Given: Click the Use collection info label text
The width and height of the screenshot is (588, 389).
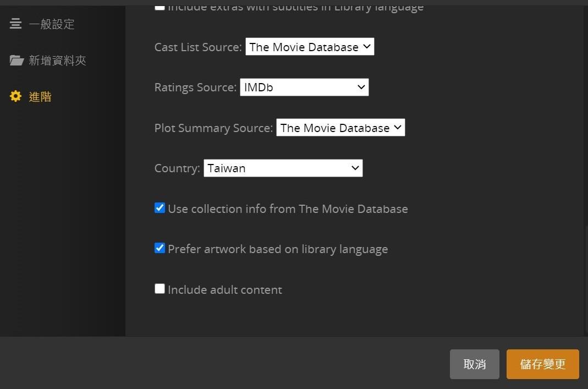Looking at the screenshot, I should [288, 209].
